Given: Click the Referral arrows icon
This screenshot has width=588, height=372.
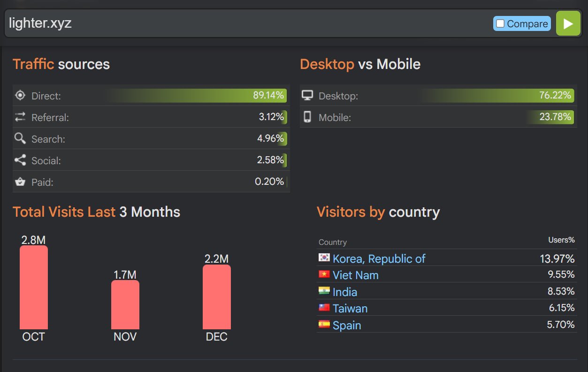Looking at the screenshot, I should point(20,117).
